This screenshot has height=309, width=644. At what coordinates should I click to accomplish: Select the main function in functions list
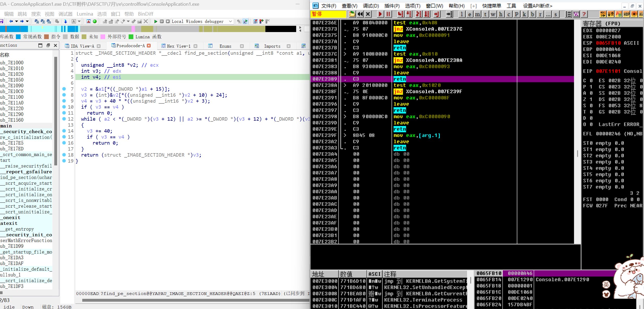6,126
